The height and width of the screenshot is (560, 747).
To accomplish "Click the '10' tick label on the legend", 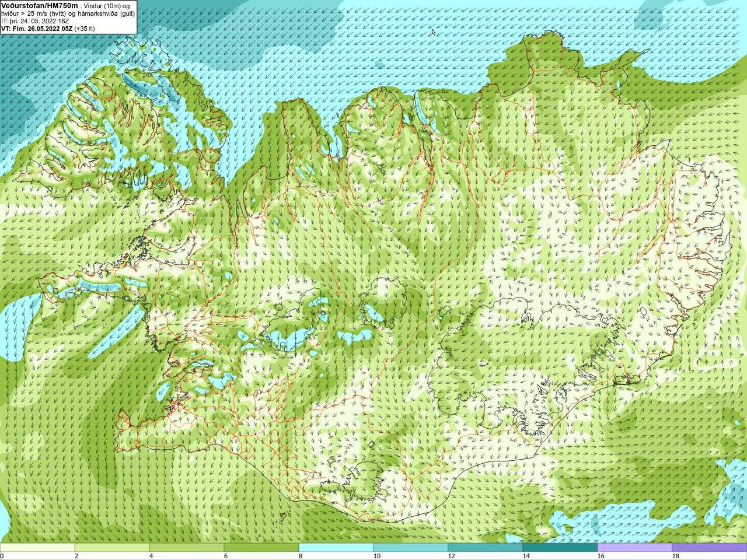I will [376, 556].
